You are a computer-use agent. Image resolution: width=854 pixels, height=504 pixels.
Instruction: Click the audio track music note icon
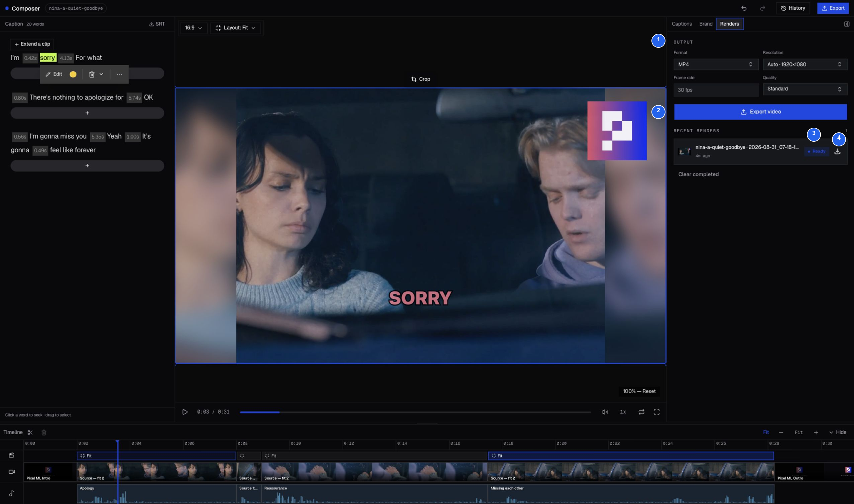click(12, 493)
